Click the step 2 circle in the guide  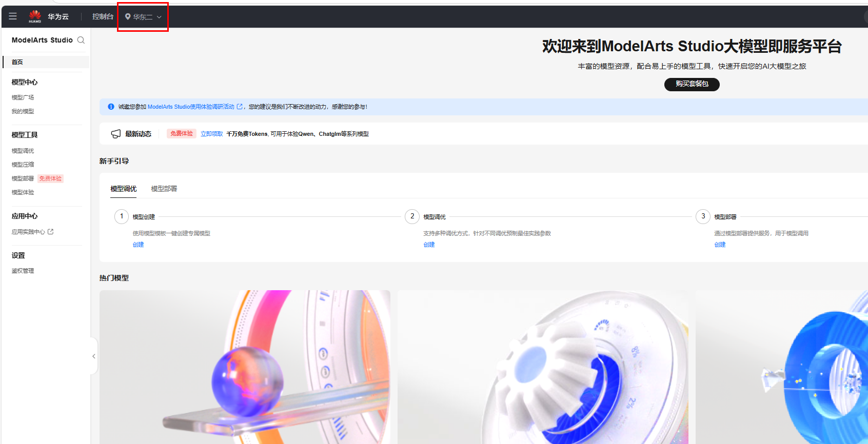point(412,216)
